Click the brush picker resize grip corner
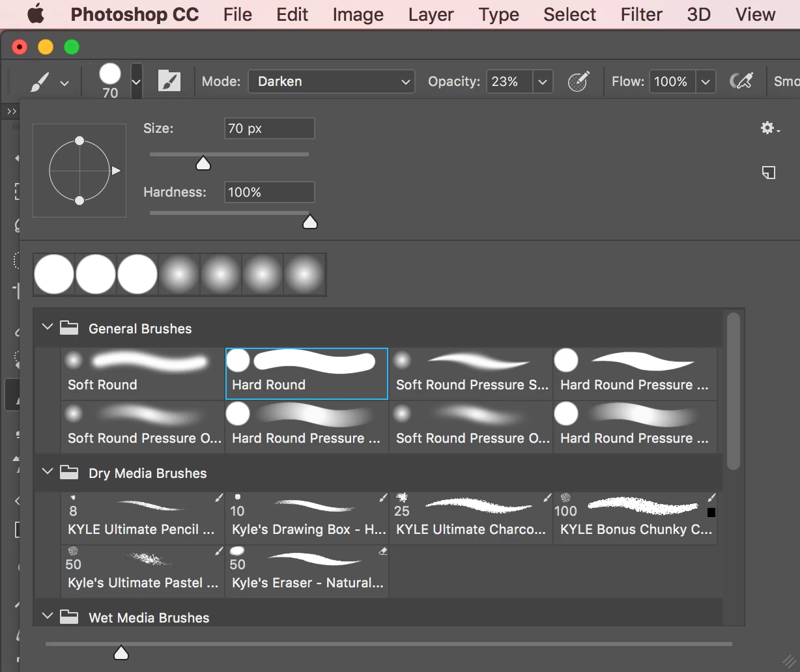The width and height of the screenshot is (800, 672). [788, 662]
